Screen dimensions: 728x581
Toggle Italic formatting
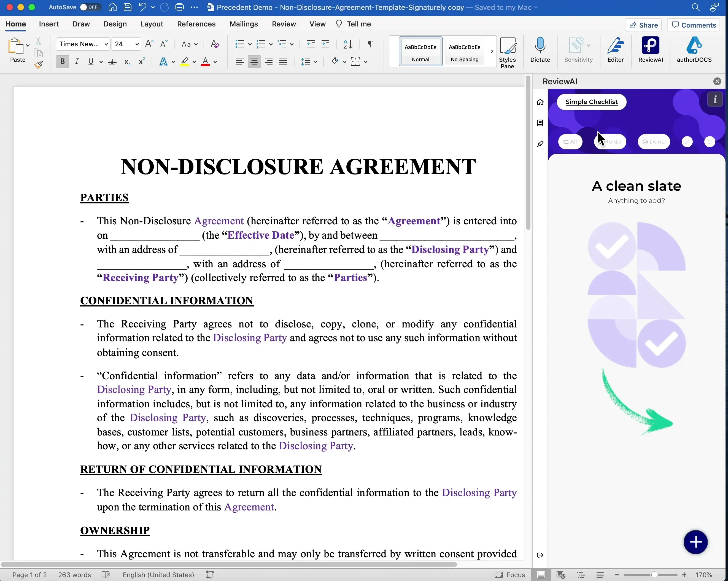pos(77,61)
